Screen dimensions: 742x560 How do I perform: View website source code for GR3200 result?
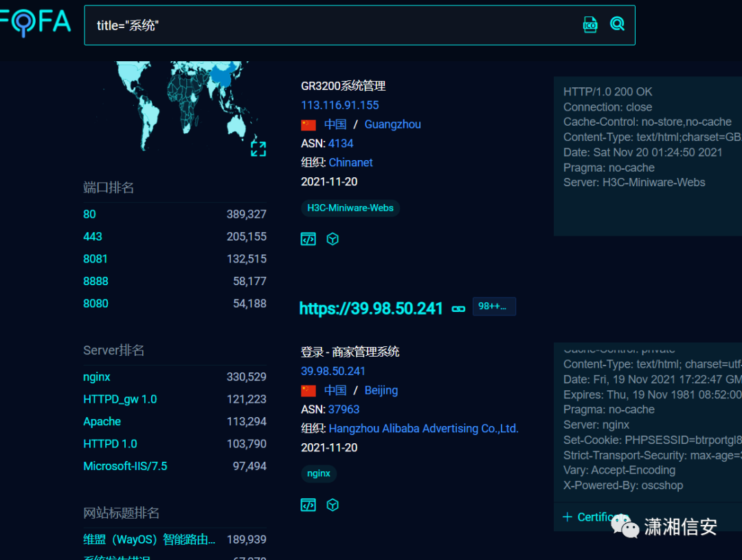coord(308,239)
